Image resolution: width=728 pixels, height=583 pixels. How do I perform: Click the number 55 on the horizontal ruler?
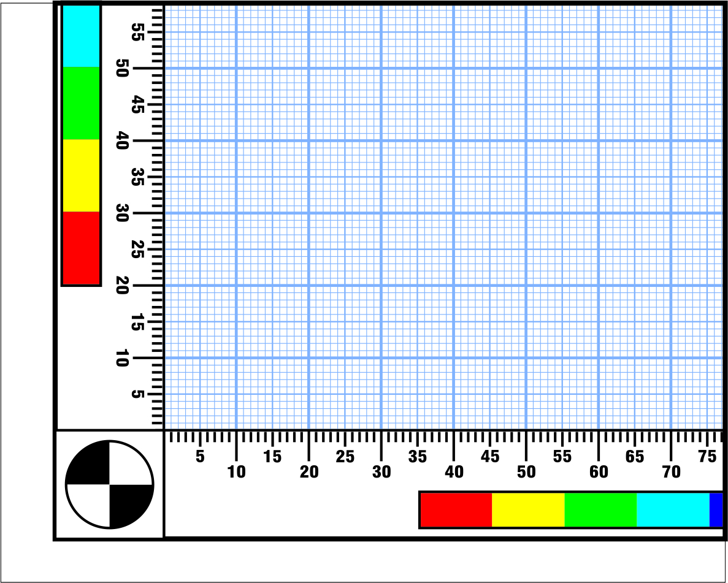click(x=562, y=456)
